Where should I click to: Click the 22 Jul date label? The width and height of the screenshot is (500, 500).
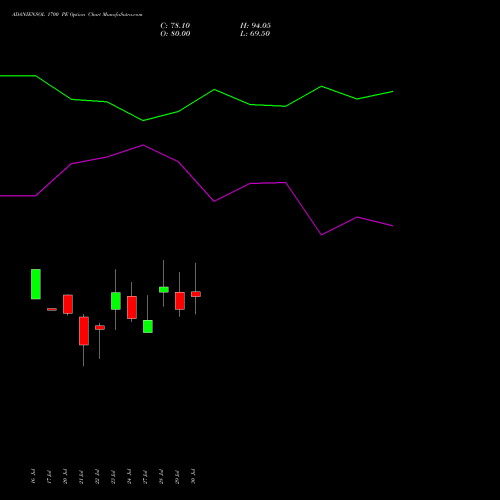(x=97, y=476)
